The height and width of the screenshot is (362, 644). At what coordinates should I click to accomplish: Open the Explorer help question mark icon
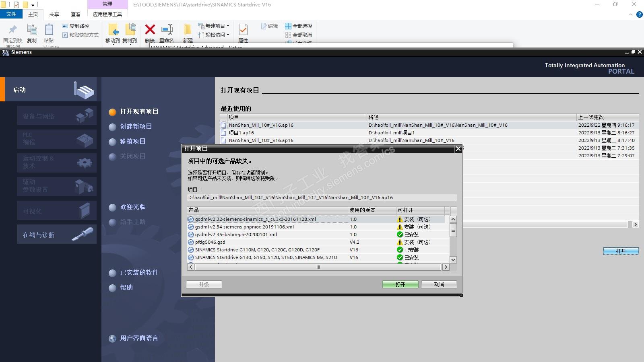(x=639, y=14)
